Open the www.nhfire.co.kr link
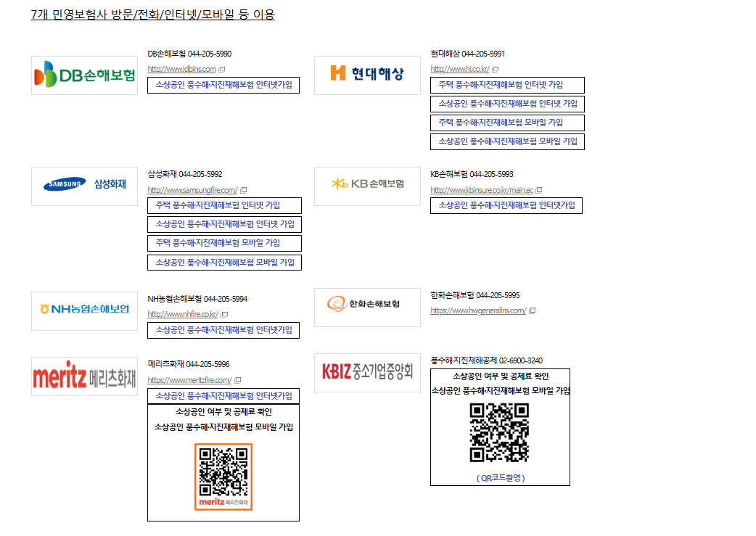Image resolution: width=756 pixels, height=536 pixels. tap(183, 314)
